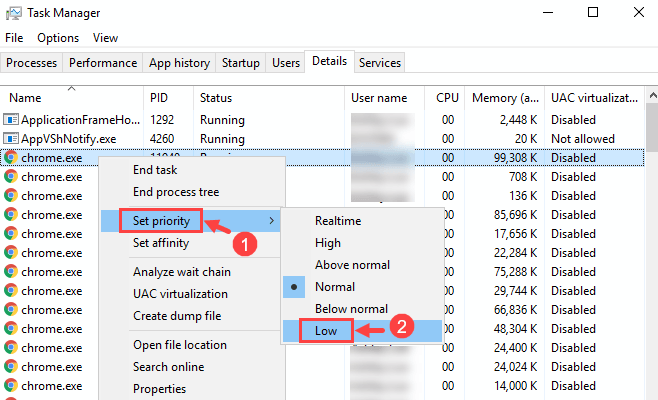Click the Not allowed UAC value

tap(582, 139)
